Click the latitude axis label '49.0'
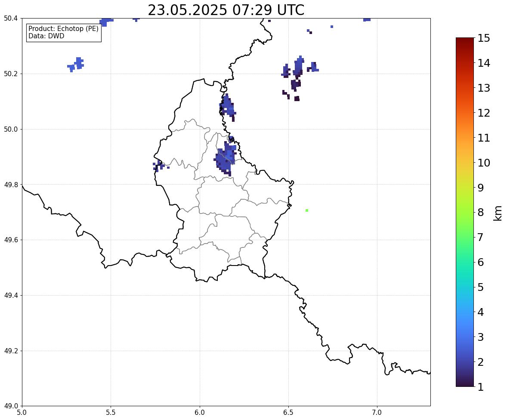This screenshot has width=507, height=420. [x=11, y=406]
